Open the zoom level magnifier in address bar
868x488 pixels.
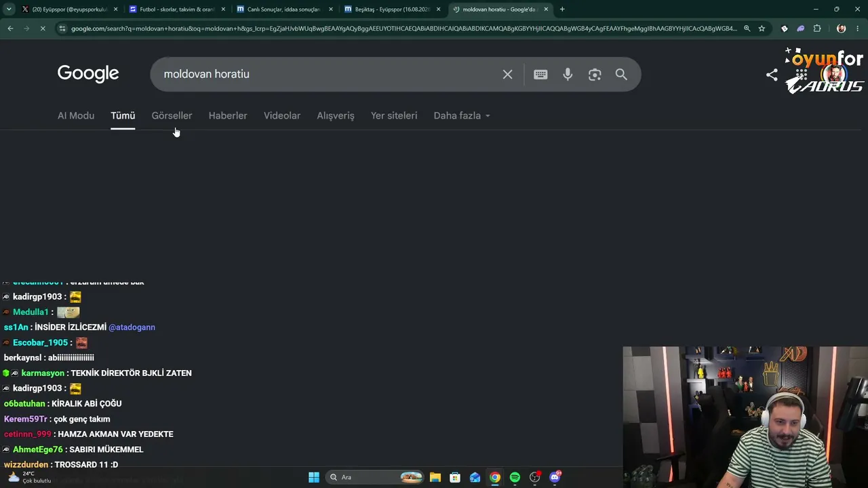(x=747, y=28)
